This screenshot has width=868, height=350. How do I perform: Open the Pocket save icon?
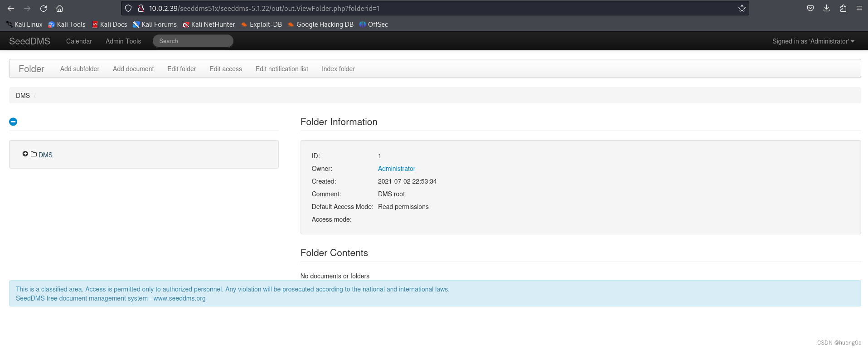click(x=810, y=8)
